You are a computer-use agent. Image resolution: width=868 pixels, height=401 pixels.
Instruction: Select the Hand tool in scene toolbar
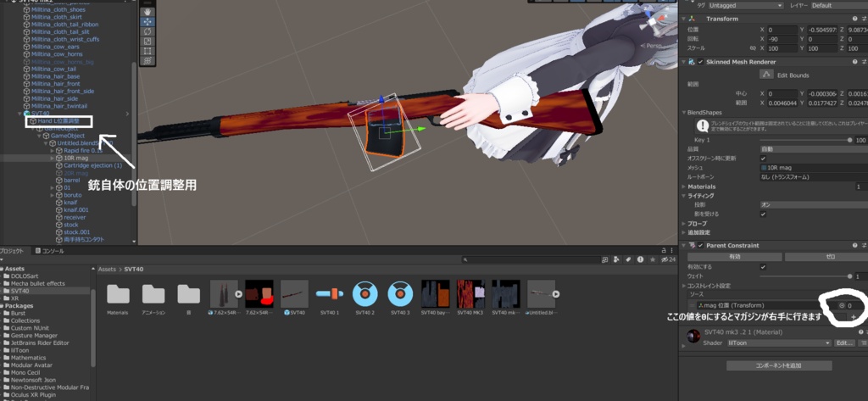[147, 11]
